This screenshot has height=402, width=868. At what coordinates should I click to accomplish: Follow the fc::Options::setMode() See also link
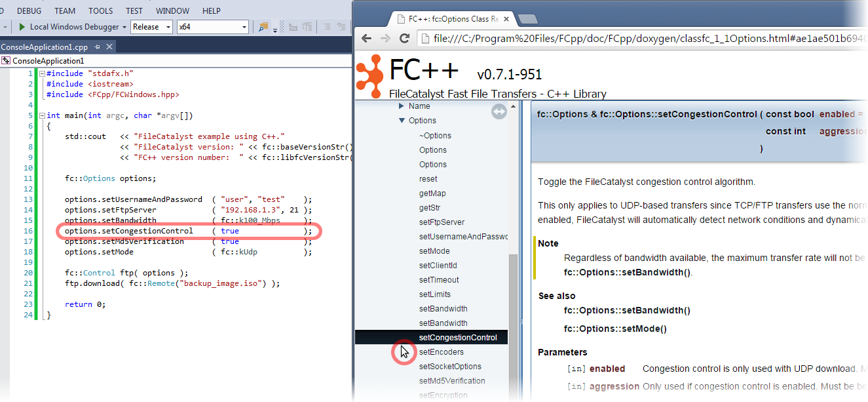615,329
